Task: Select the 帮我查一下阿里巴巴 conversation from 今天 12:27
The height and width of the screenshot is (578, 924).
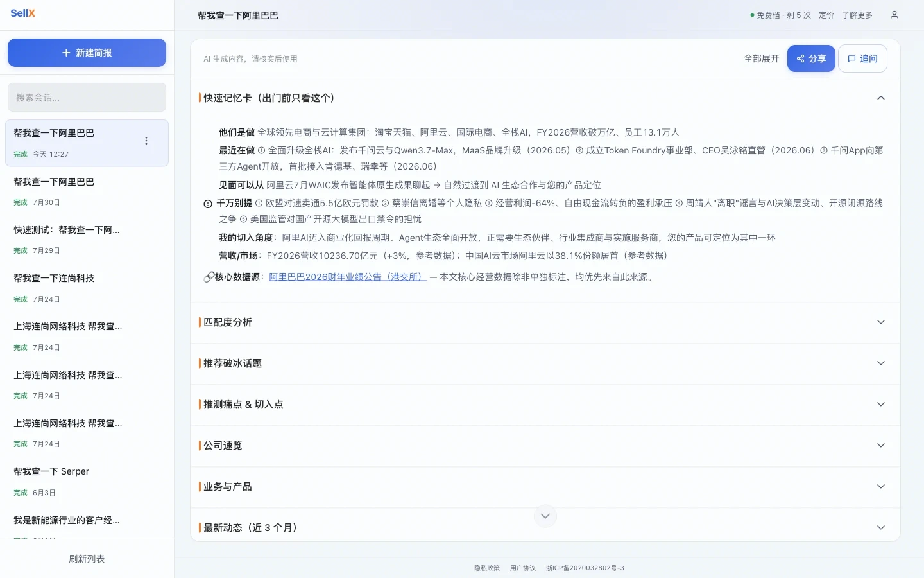Action: click(87, 143)
